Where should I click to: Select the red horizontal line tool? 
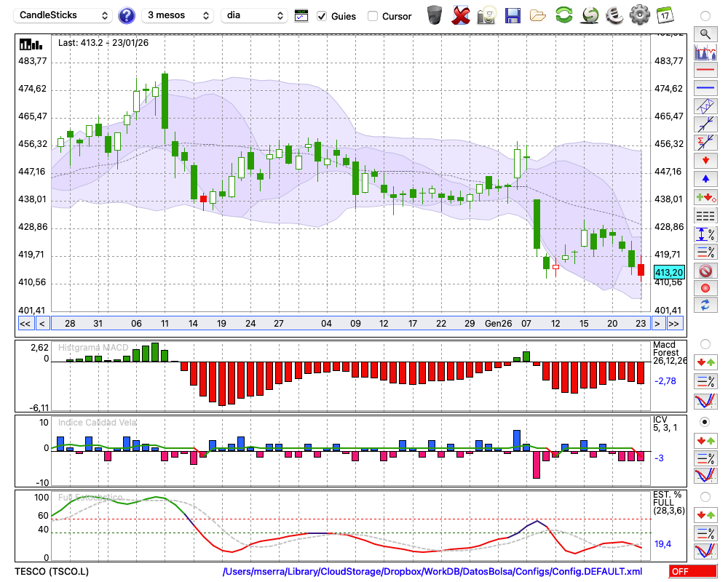point(705,71)
